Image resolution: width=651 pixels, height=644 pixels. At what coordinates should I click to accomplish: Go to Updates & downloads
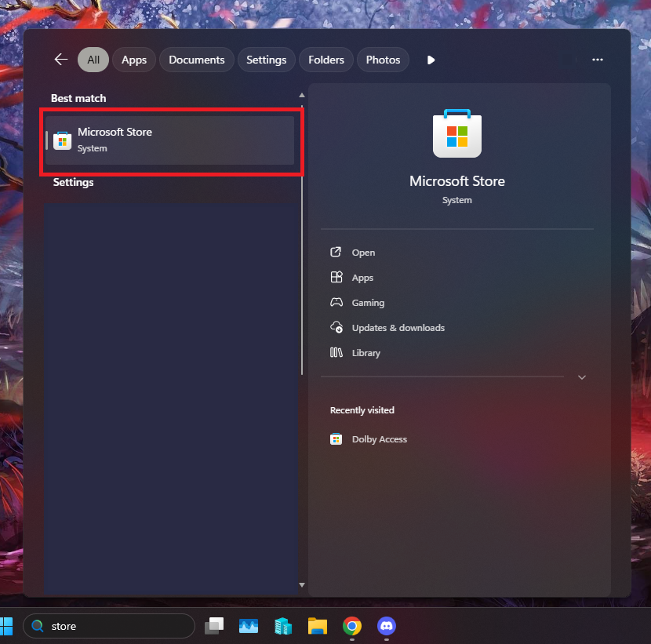(398, 328)
